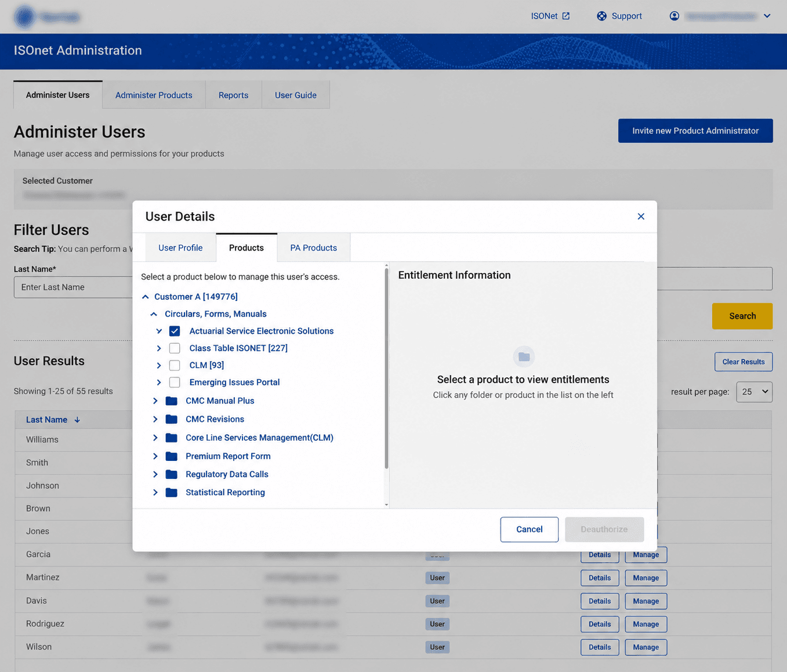Screen dimensions: 787x672
Task: Select Actuarial Service Electronic Solutions product label
Action: coord(262,331)
